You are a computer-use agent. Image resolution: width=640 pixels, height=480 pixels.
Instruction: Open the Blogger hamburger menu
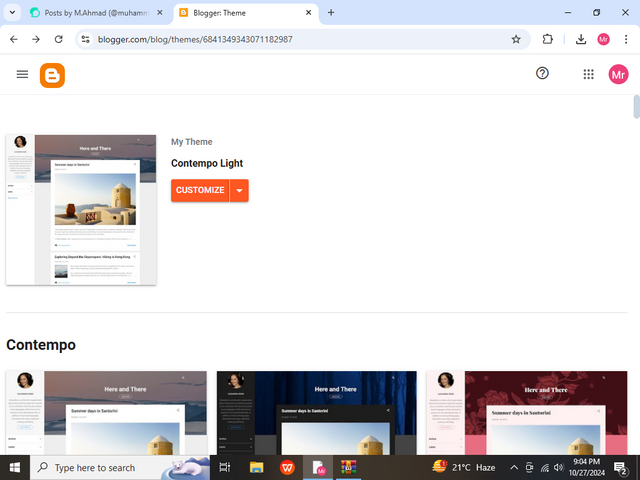click(x=22, y=74)
